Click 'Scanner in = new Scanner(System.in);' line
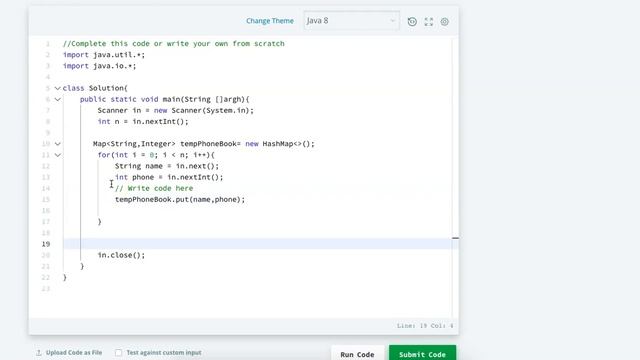Screen dimensions: 640x360 (176, 110)
